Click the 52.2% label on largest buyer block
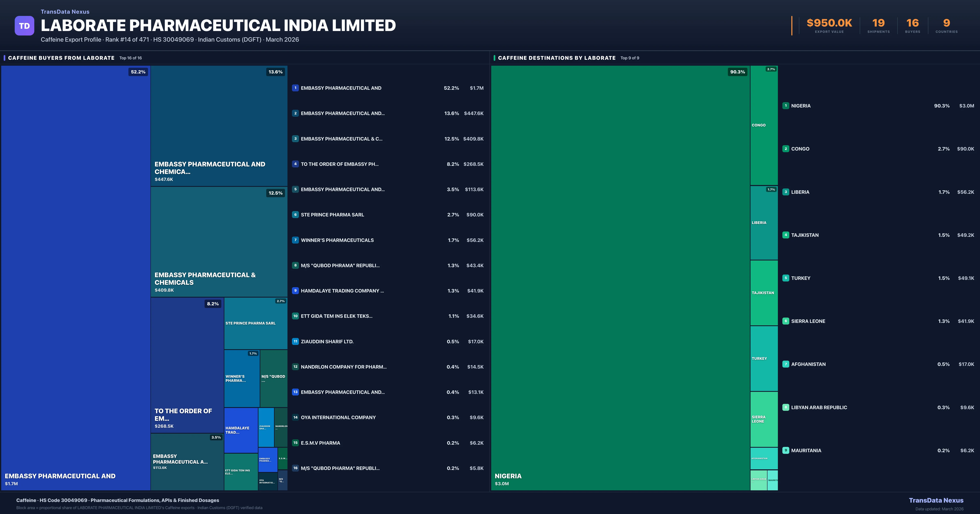 [x=138, y=72]
